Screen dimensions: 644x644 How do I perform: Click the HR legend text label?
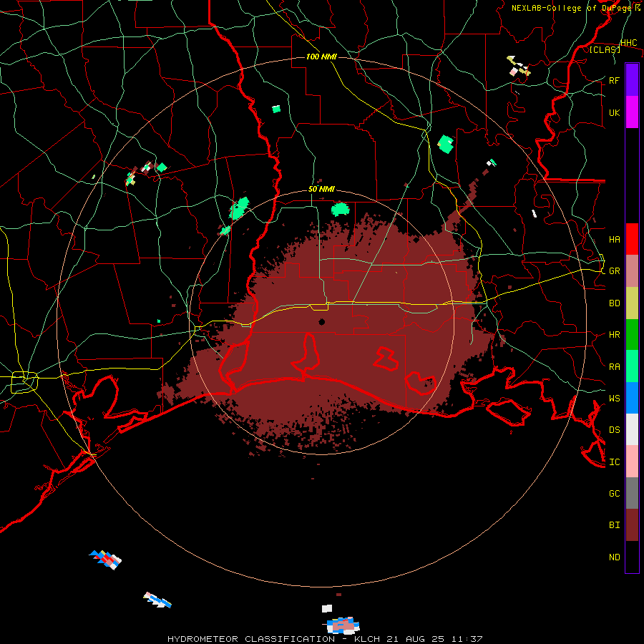pos(614,335)
